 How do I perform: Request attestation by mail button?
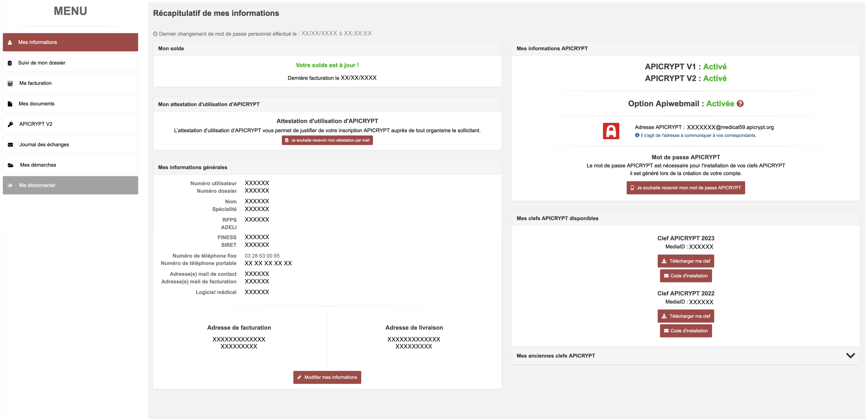327,140
